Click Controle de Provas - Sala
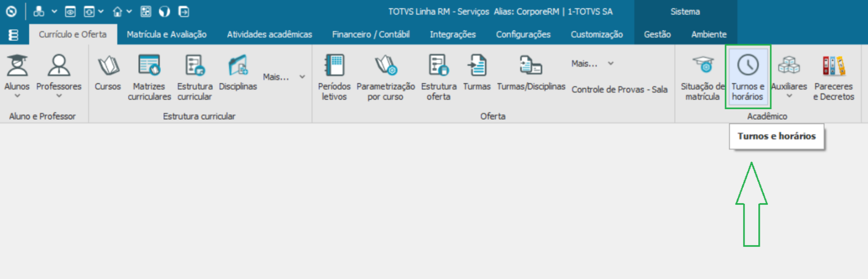The width and height of the screenshot is (868, 279). click(x=620, y=89)
